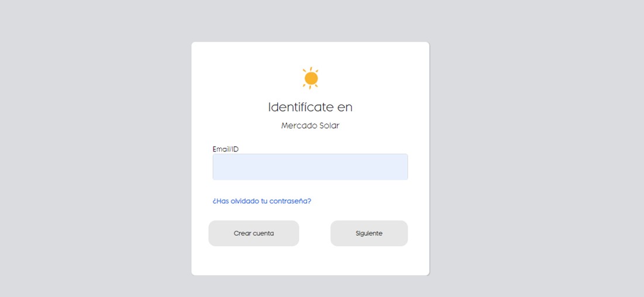644x297 pixels.
Task: Click the 'Email/ID' field label
Action: (x=225, y=149)
